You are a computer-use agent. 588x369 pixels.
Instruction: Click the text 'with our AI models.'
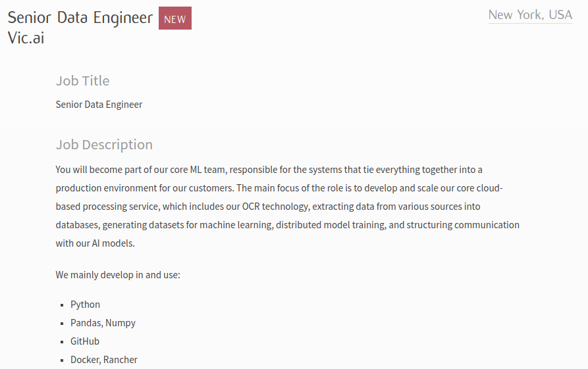tap(95, 243)
